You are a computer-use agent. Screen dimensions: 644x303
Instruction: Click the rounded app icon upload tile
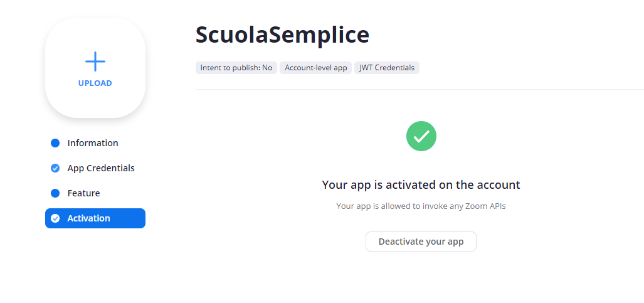(x=95, y=68)
